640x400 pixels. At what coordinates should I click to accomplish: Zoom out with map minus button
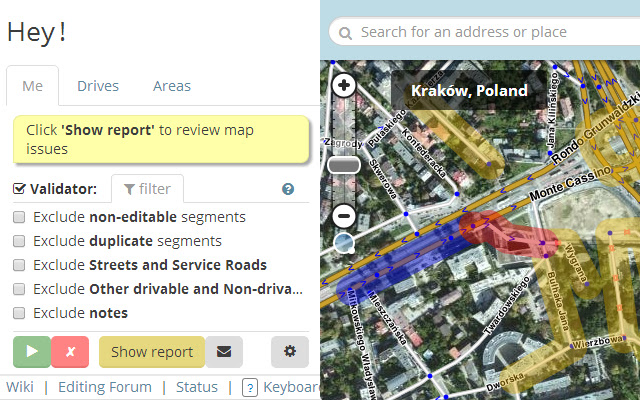344,216
